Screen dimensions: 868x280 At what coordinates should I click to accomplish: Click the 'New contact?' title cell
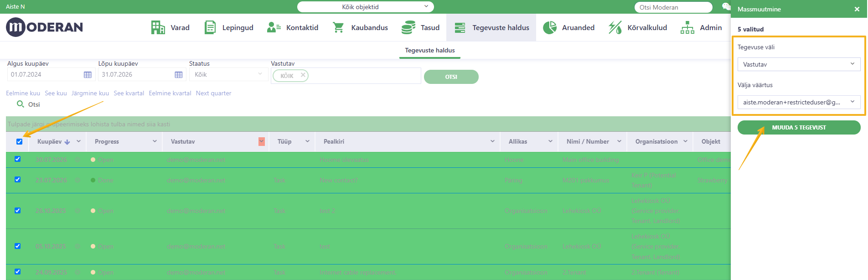338,180
